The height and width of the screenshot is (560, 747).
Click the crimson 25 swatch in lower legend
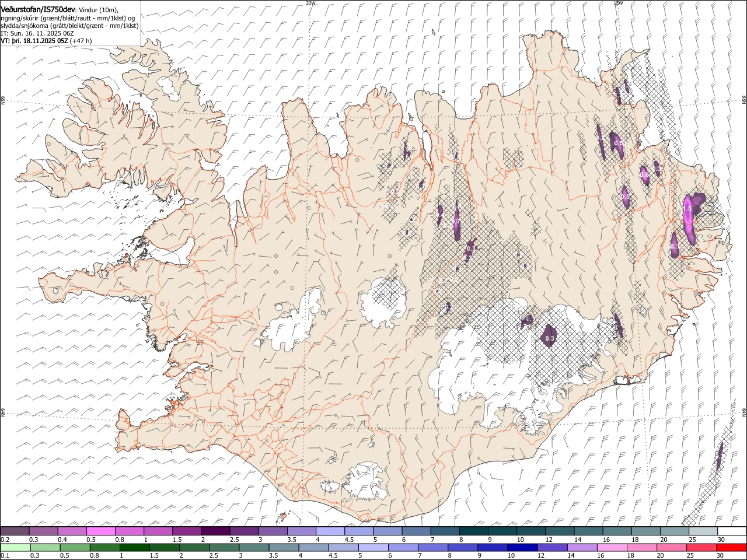[x=701, y=548]
